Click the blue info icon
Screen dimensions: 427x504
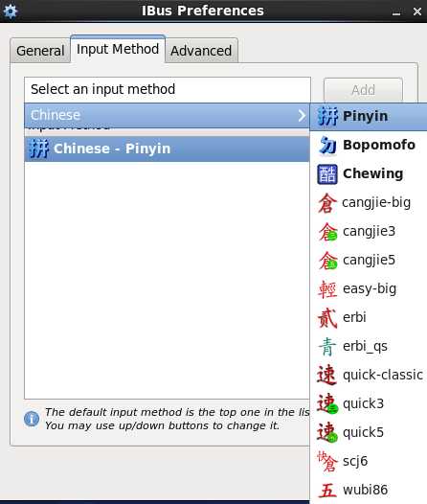click(32, 419)
